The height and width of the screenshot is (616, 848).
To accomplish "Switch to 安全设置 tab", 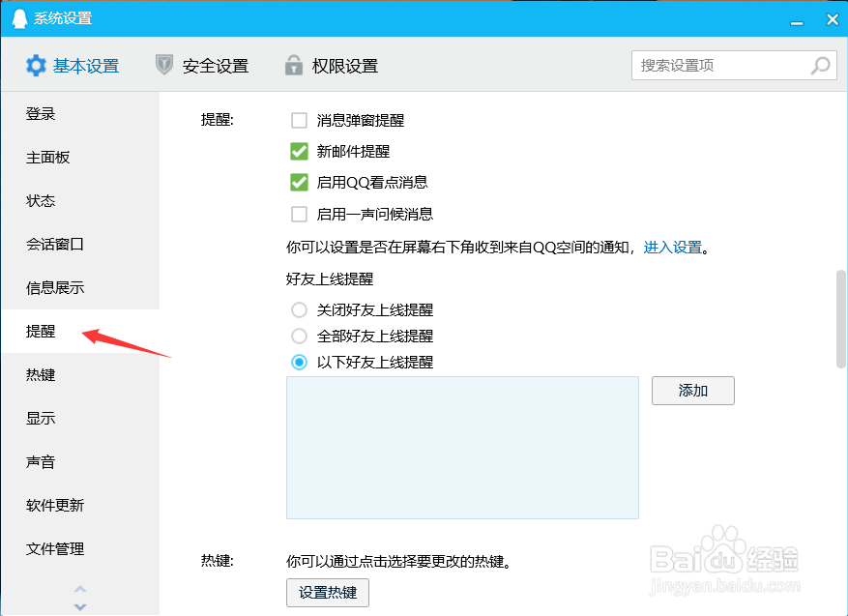I will click(x=202, y=66).
